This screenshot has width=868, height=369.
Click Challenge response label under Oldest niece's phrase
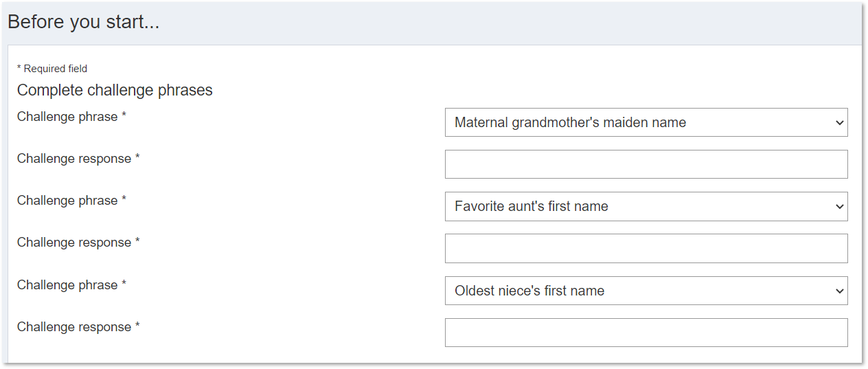(x=78, y=327)
